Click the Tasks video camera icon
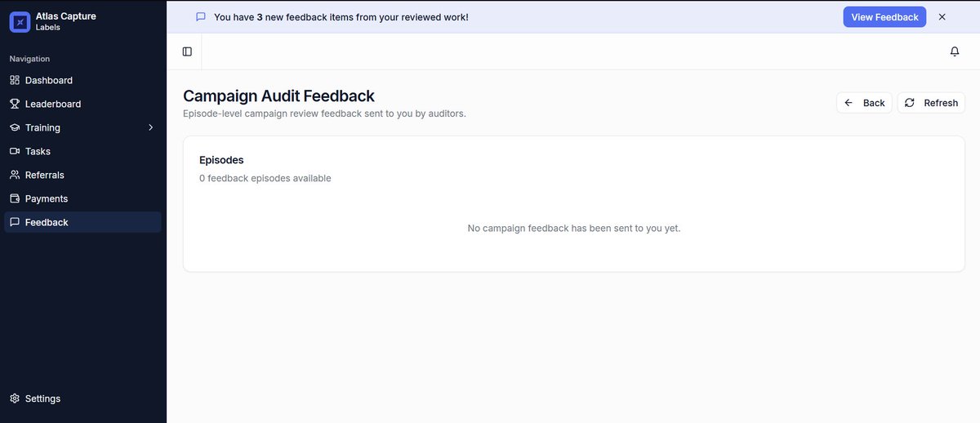 pyautogui.click(x=15, y=151)
